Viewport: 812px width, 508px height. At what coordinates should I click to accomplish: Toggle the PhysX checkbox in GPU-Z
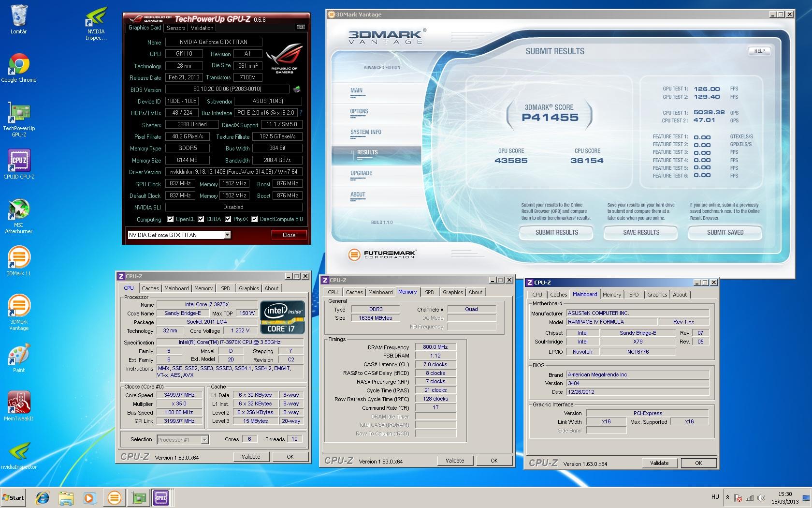point(228,219)
